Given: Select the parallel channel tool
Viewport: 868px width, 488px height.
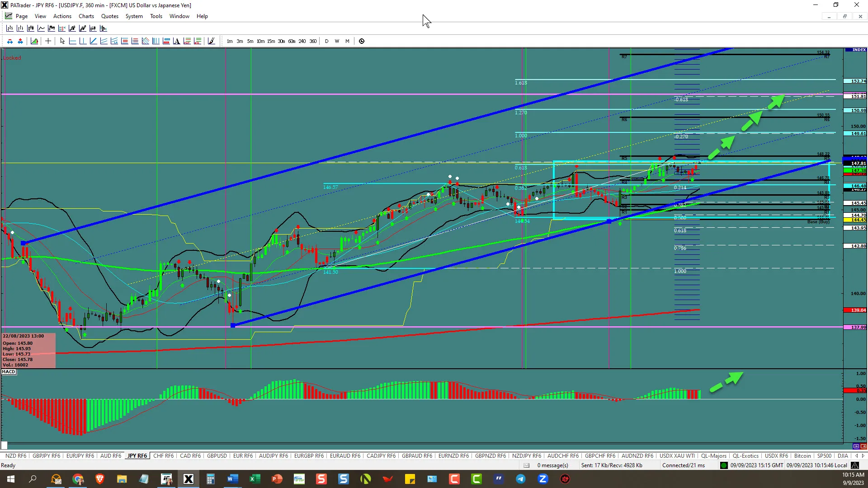Looking at the screenshot, I should [x=104, y=41].
